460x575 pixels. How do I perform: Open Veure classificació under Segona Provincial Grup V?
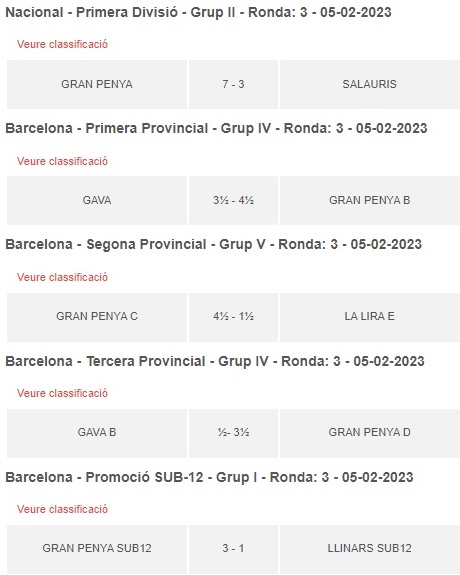click(62, 277)
